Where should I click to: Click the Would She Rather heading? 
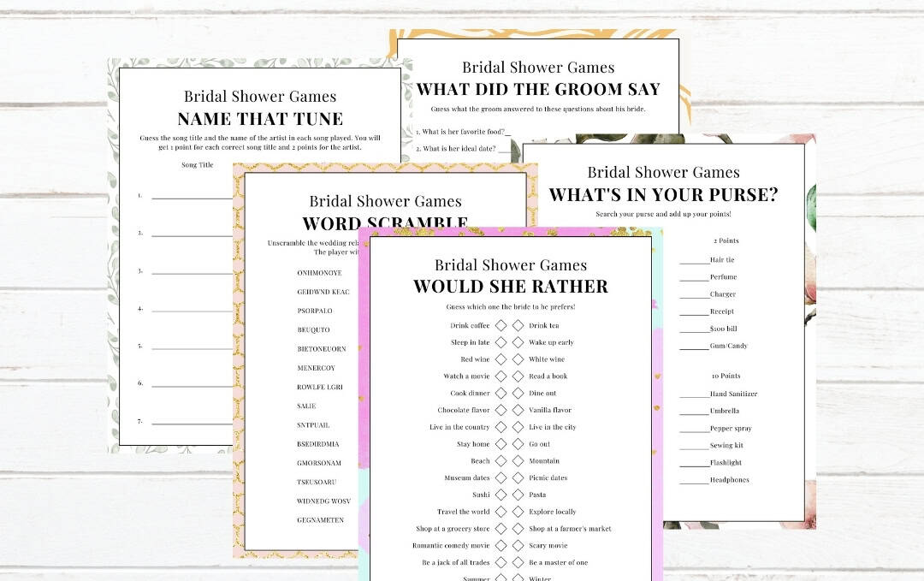(x=511, y=287)
